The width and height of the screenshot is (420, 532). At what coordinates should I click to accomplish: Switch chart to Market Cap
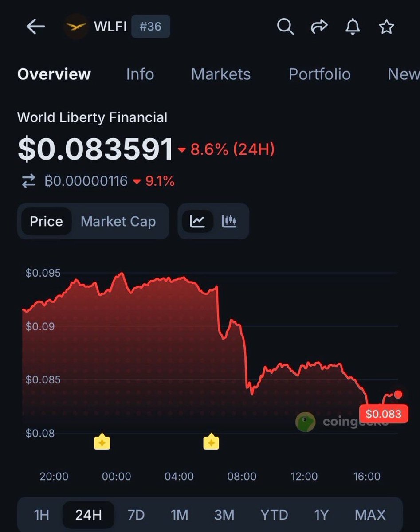coord(118,221)
